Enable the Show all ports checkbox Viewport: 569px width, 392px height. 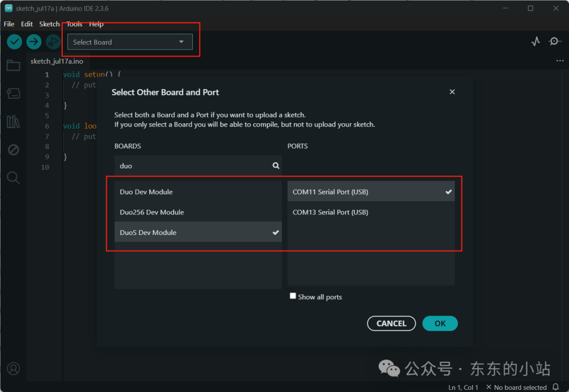click(293, 296)
